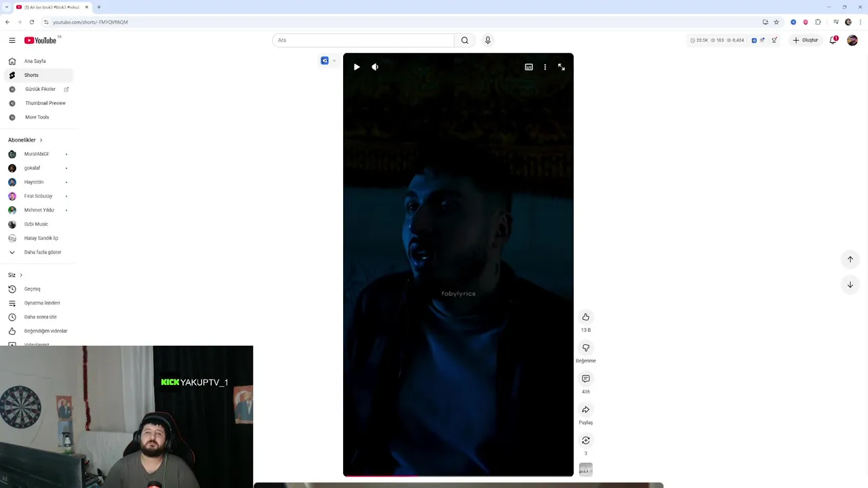Open Hatay Sandık İçi channel
868x488 pixels.
tap(39, 238)
